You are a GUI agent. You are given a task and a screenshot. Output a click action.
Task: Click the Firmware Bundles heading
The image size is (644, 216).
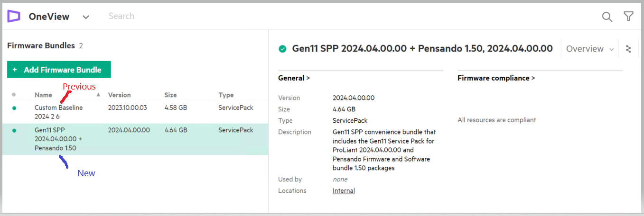tap(41, 46)
